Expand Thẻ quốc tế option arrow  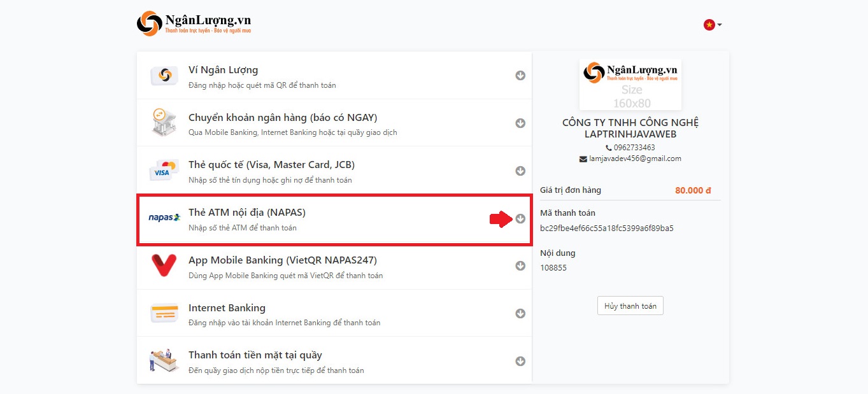click(x=520, y=171)
